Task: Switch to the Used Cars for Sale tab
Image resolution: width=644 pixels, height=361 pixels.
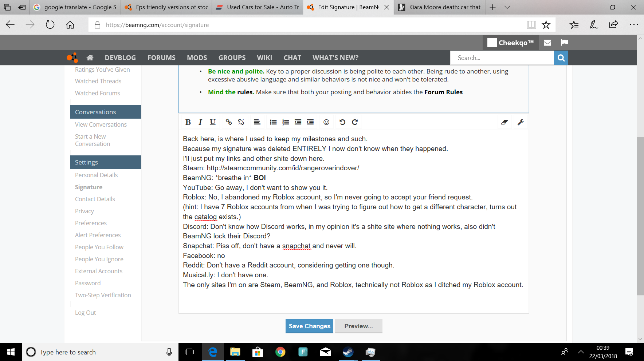Action: pyautogui.click(x=257, y=7)
